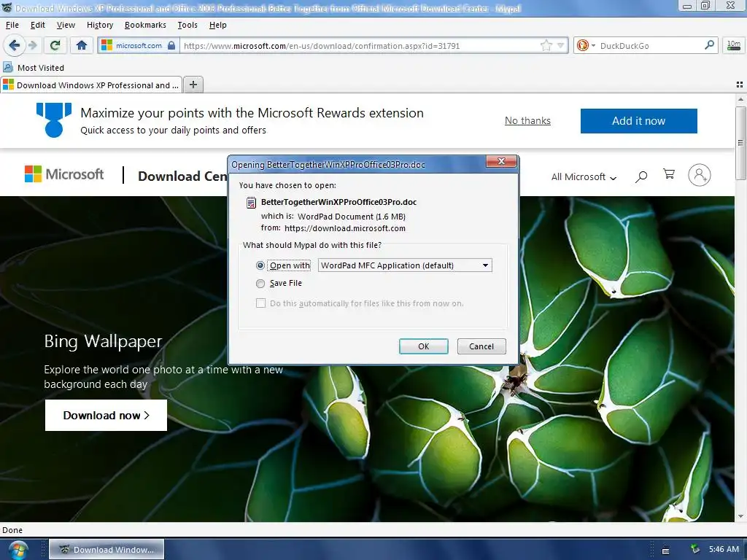This screenshot has width=747, height=560.
Task: Click the Add it now button
Action: pyautogui.click(x=638, y=121)
